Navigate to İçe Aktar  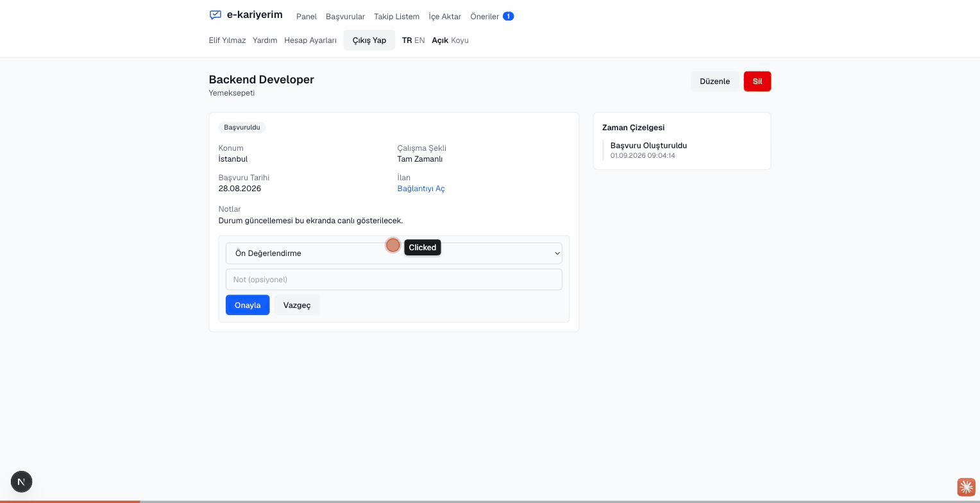pyautogui.click(x=445, y=17)
